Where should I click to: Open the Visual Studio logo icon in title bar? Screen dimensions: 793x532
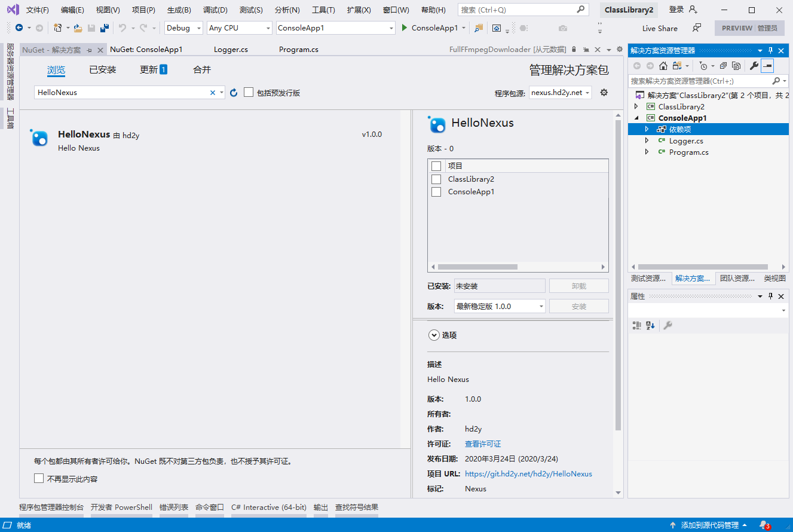[13, 10]
